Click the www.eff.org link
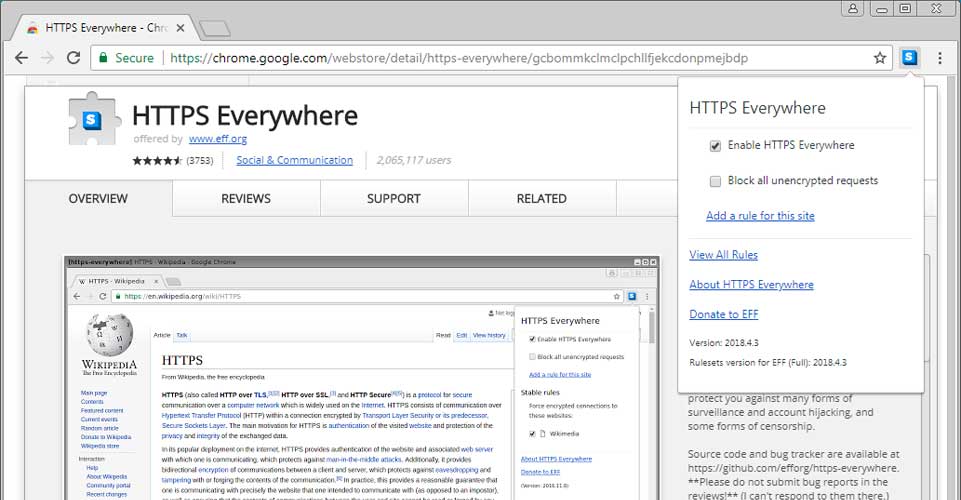Screen dimensions: 961x500 tap(218, 139)
